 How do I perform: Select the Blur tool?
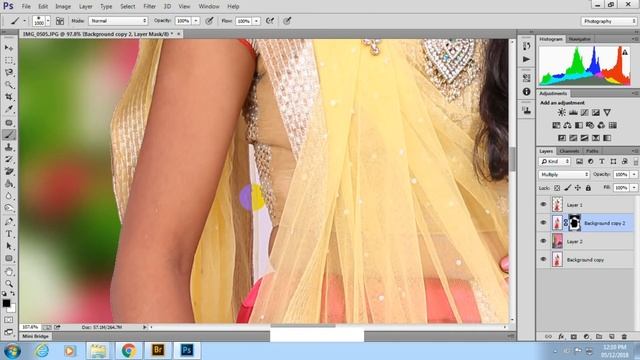coord(9,196)
